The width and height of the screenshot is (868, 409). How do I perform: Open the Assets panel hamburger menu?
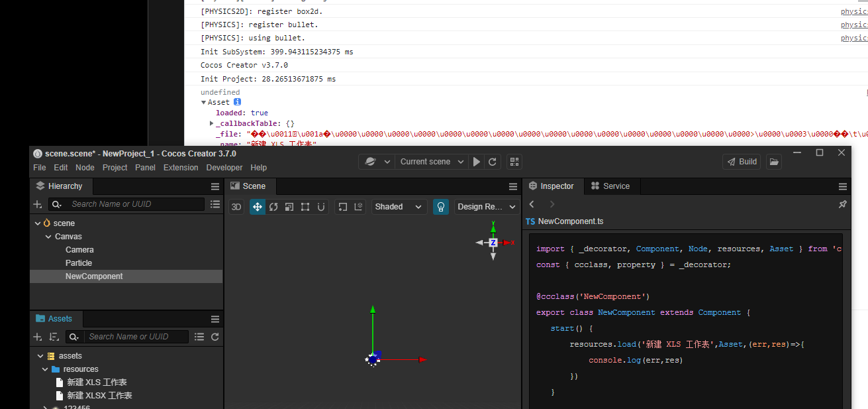point(215,320)
